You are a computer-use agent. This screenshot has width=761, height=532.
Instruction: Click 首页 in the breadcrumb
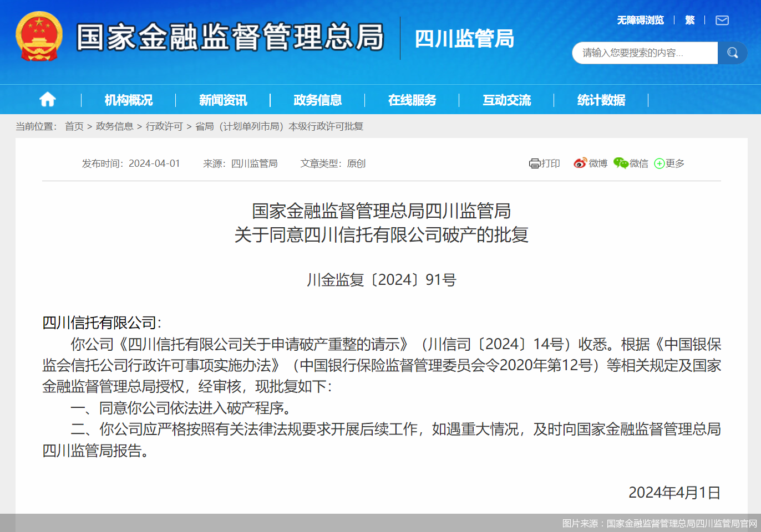pyautogui.click(x=74, y=126)
